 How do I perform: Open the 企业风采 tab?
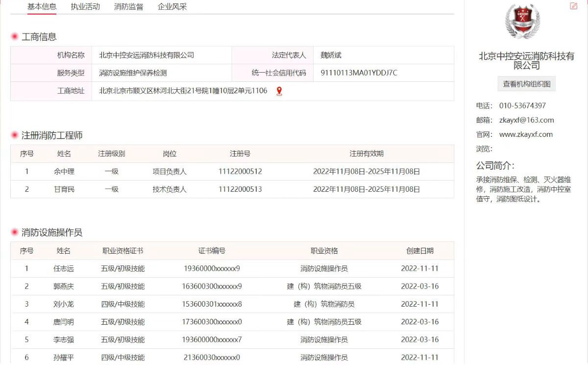172,7
